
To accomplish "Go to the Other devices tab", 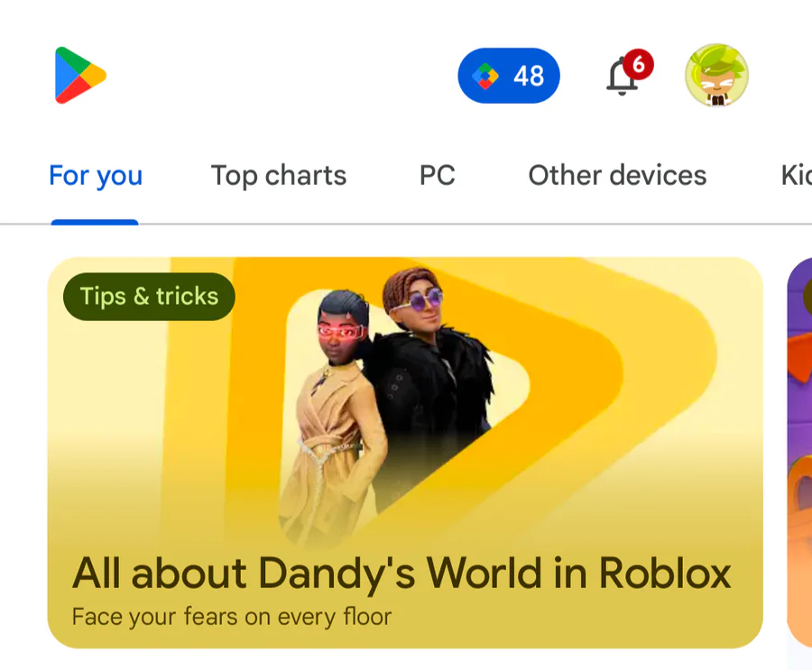I will coord(617,175).
